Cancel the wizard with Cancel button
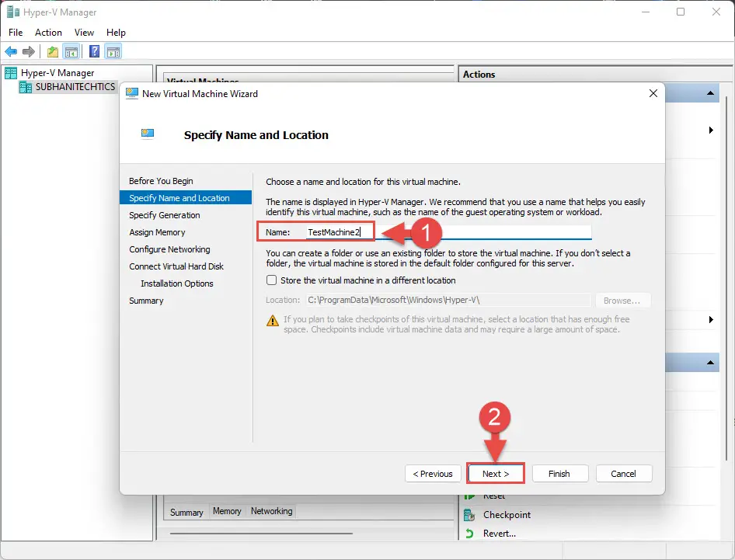The width and height of the screenshot is (735, 560). [x=624, y=474]
